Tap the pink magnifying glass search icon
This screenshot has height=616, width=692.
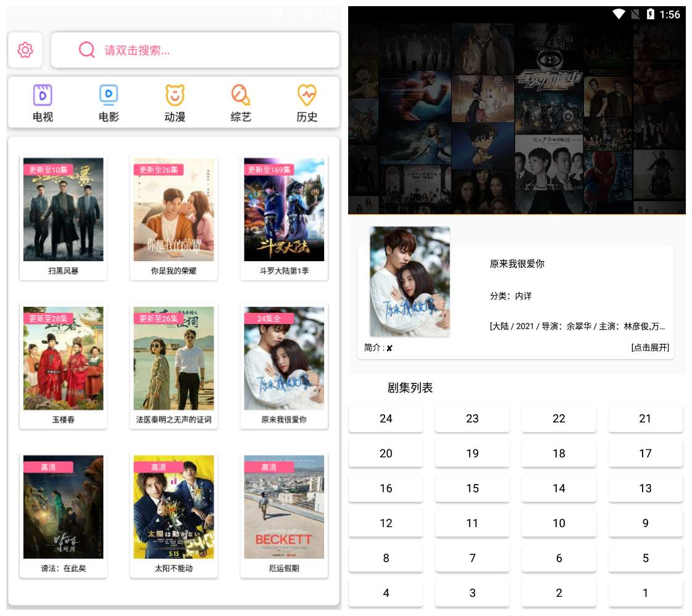click(87, 50)
